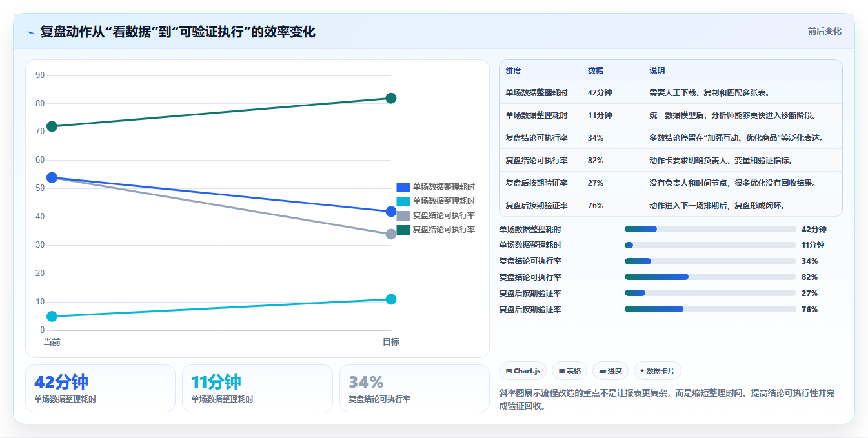Open the 42分钟 KPI card
868x438 pixels.
tap(101, 388)
